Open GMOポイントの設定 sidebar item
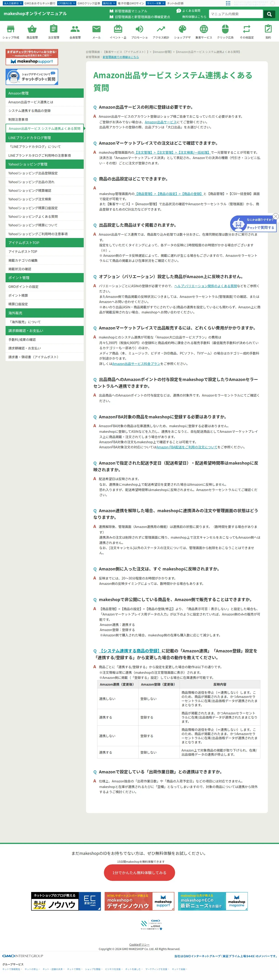The width and height of the screenshot is (279, 980). 45,287
